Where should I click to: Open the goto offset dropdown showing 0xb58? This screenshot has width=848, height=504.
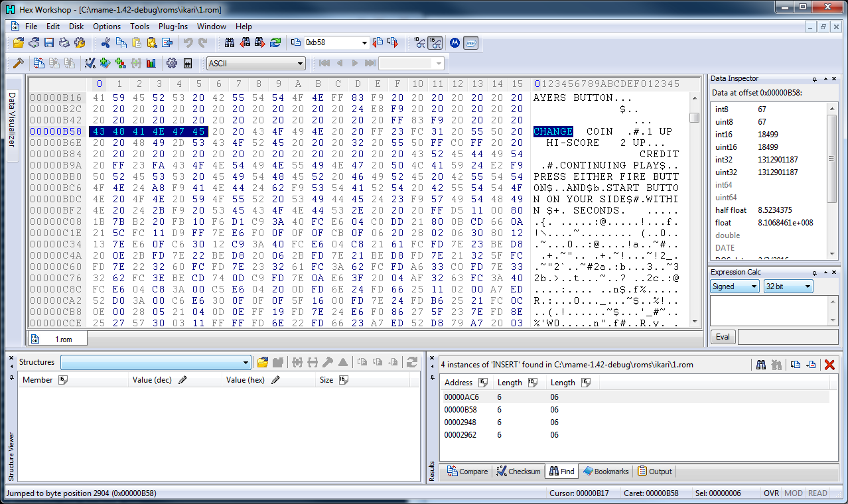point(364,43)
